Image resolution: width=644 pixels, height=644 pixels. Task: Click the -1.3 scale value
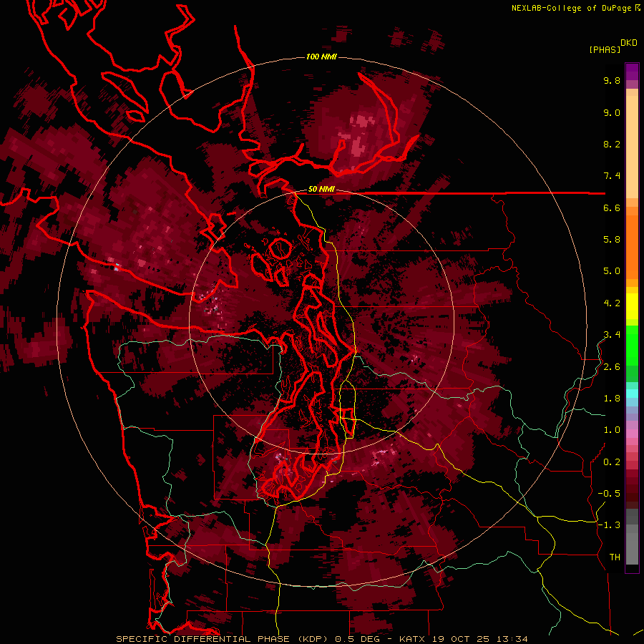(609, 525)
